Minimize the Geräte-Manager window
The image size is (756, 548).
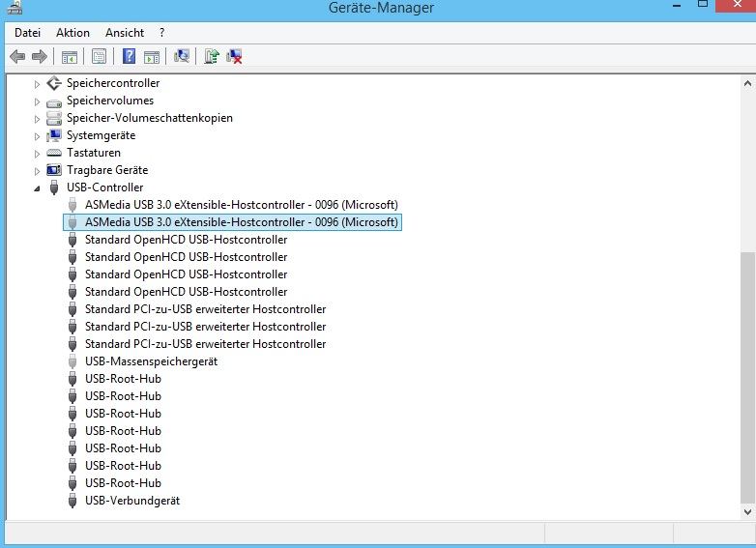click(677, 5)
